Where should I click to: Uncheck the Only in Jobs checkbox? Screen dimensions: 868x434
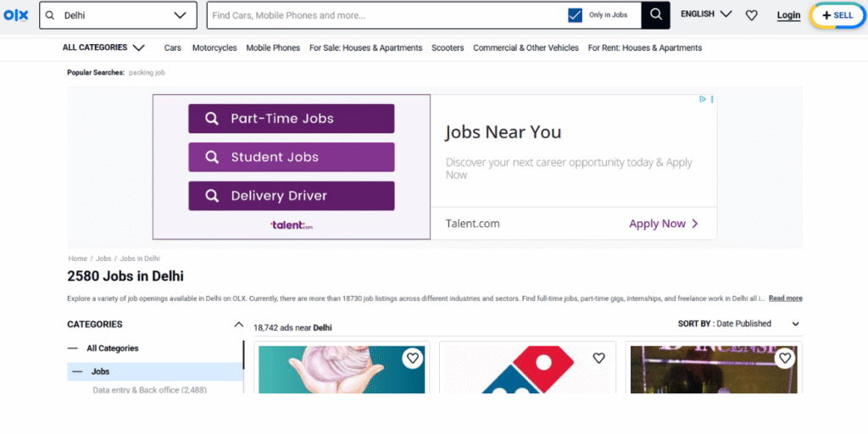point(576,15)
